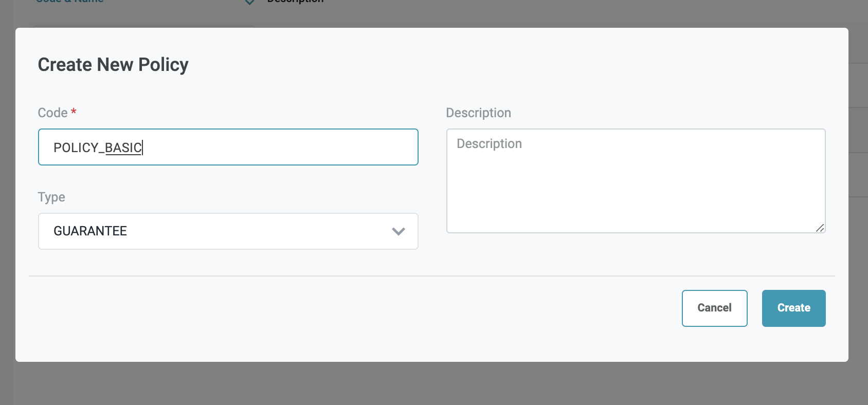Viewport: 868px width, 405px height.
Task: Click the GUARANTEE selected value text
Action: coord(90,231)
